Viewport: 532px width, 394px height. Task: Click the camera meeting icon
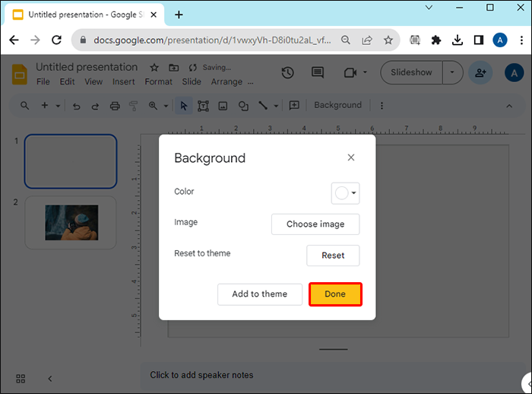click(350, 72)
